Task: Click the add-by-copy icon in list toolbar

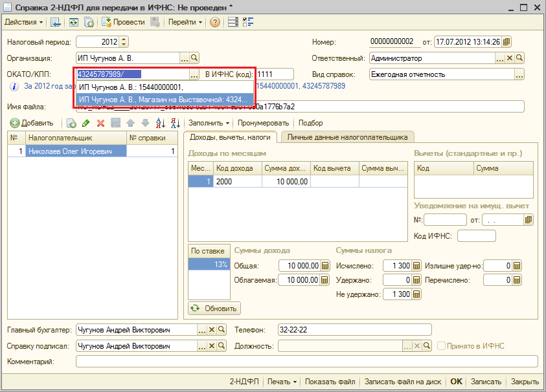Action: pyautogui.click(x=71, y=123)
